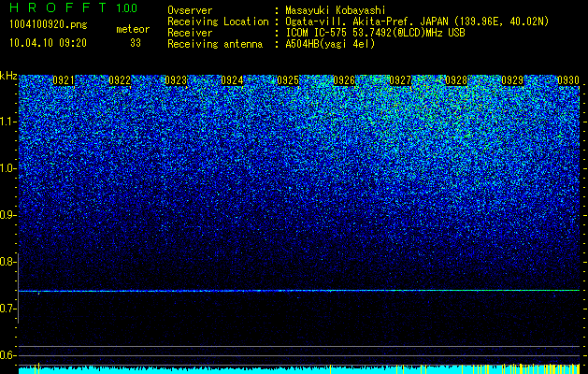Image resolution: width=588 pixels, height=374 pixels.
Task: Click the 1.1 frequency axis label
Action: (8, 122)
